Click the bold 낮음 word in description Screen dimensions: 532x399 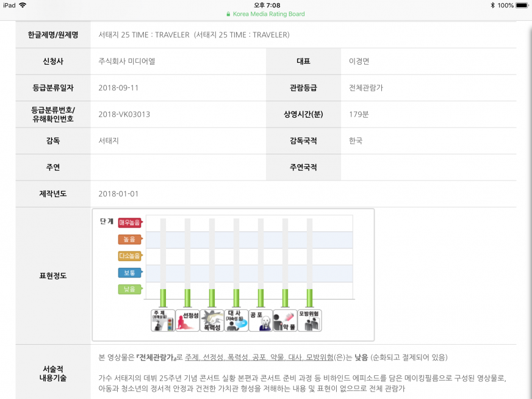pos(361,358)
